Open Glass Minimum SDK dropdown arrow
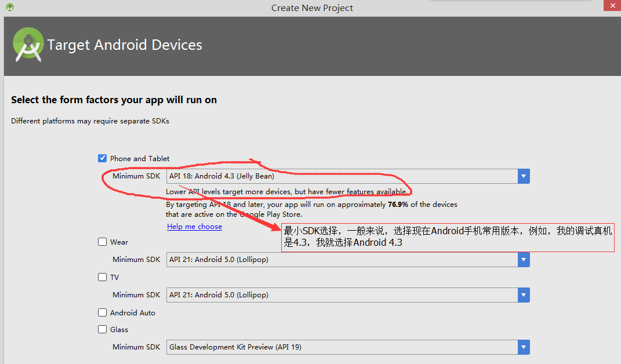 point(524,347)
